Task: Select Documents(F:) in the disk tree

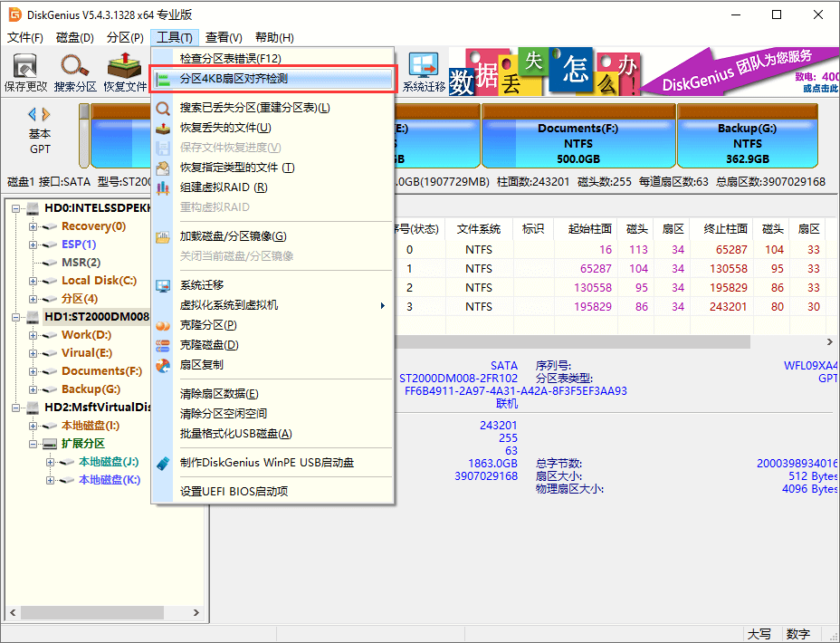Action: click(101, 371)
